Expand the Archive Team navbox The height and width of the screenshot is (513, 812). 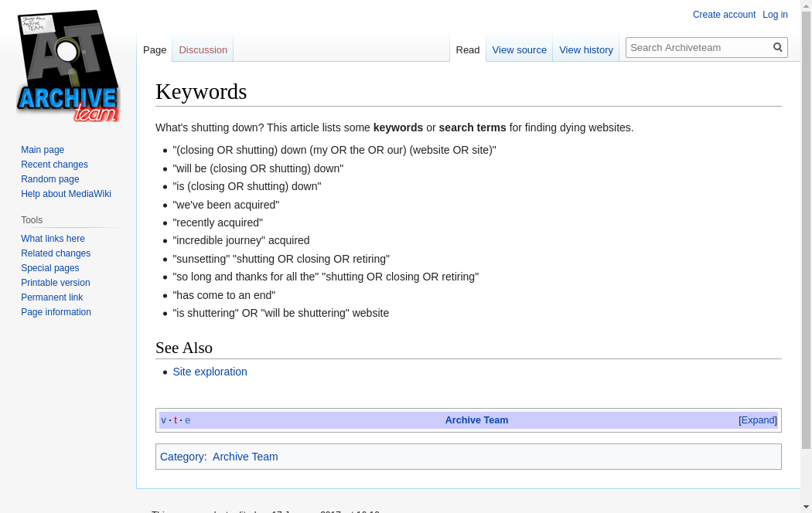click(x=758, y=420)
